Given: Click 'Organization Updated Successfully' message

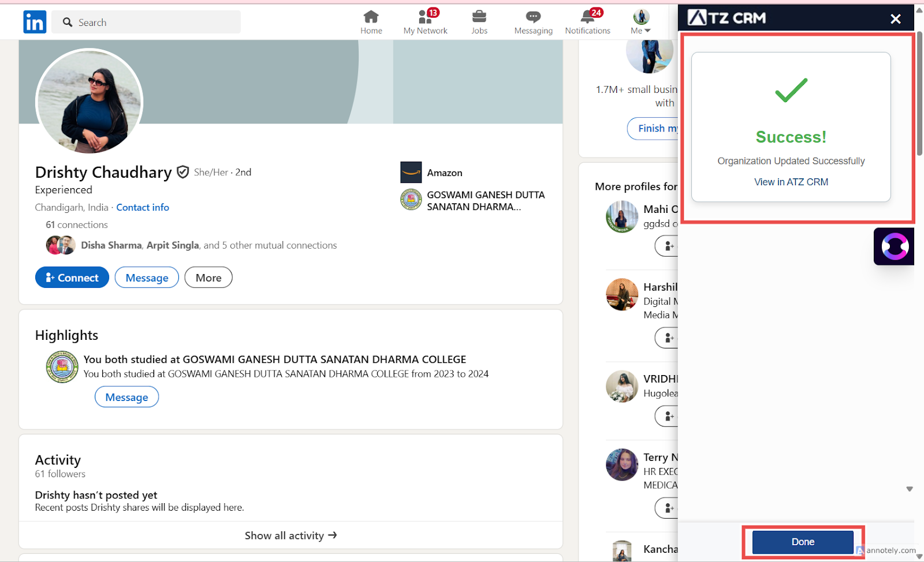Looking at the screenshot, I should (791, 161).
